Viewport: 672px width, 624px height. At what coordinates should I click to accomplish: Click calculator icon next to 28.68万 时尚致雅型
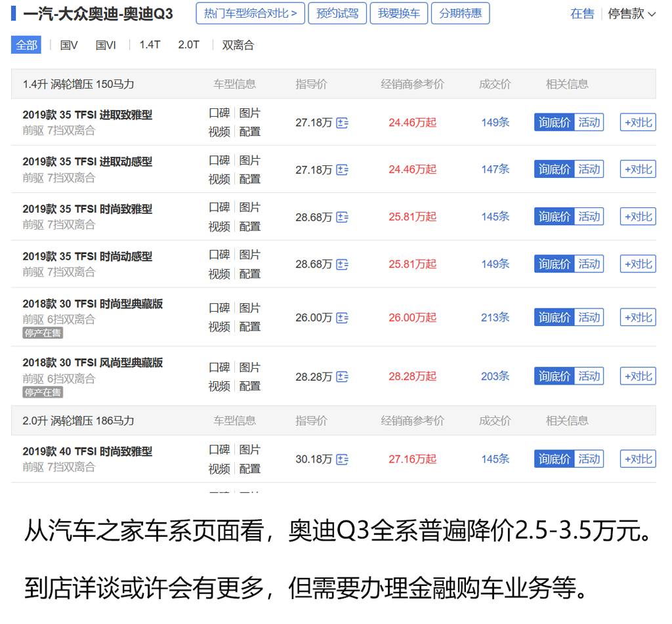[x=342, y=217]
